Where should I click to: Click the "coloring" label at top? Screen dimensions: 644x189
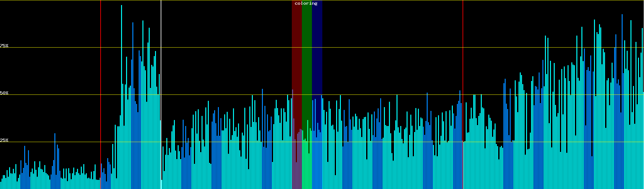pos(306,3)
